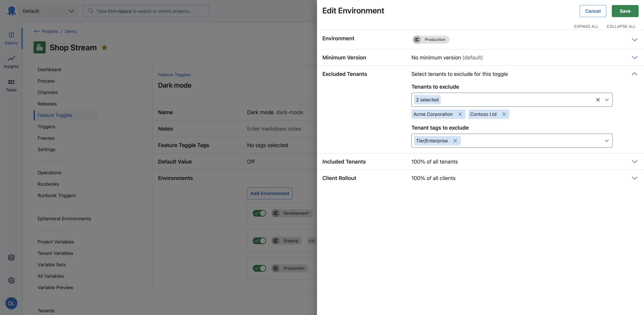This screenshot has width=644, height=315.
Task: Toggle the Staging environment switch
Action: [x=259, y=241]
